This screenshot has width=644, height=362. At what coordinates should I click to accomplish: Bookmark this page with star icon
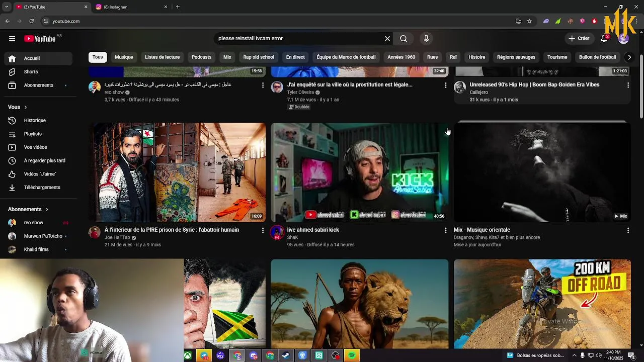(x=529, y=21)
